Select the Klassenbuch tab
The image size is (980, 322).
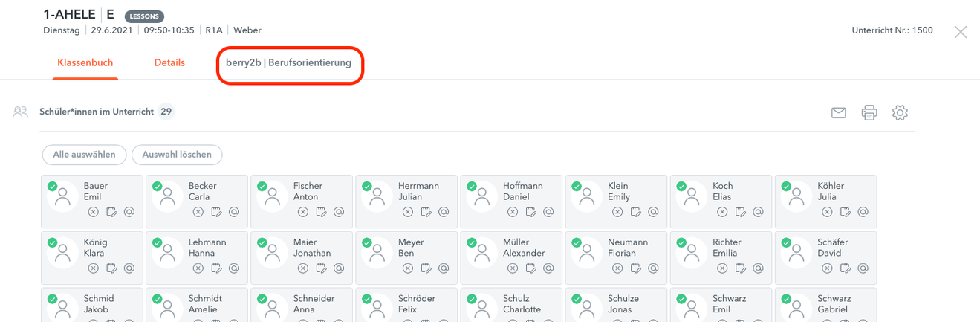(x=85, y=63)
